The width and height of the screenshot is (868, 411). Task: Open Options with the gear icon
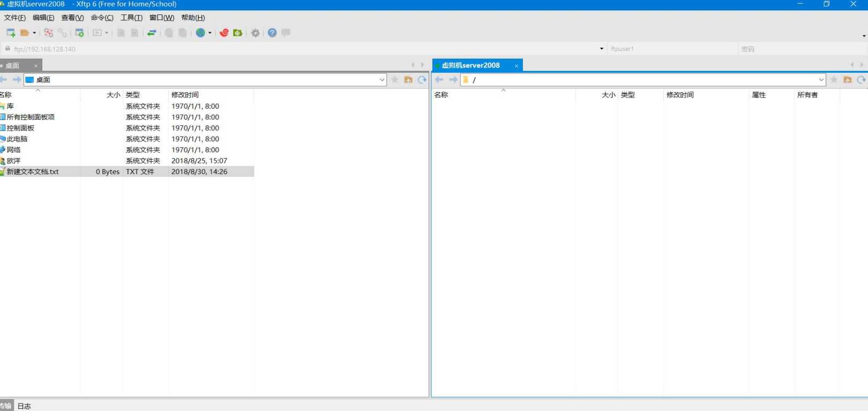click(x=256, y=33)
